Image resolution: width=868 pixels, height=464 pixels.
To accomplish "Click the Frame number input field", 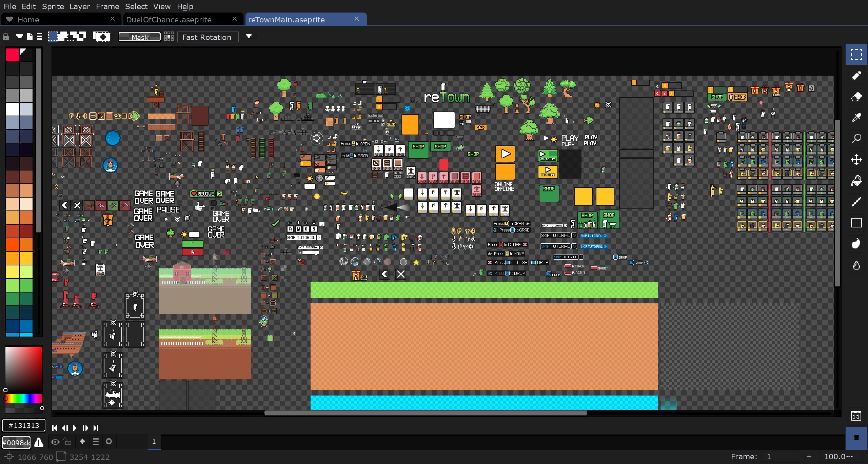I will point(780,457).
